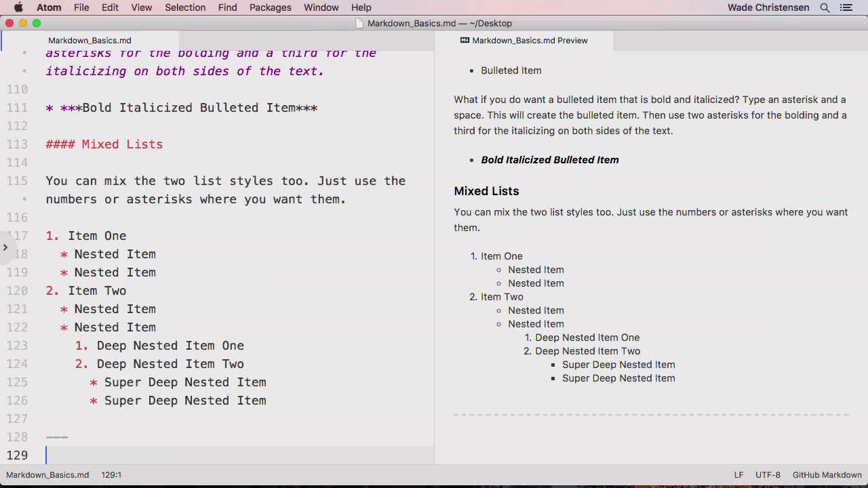Click the Markdown preview tab icon
The width and height of the screenshot is (868, 488).
click(x=465, y=41)
